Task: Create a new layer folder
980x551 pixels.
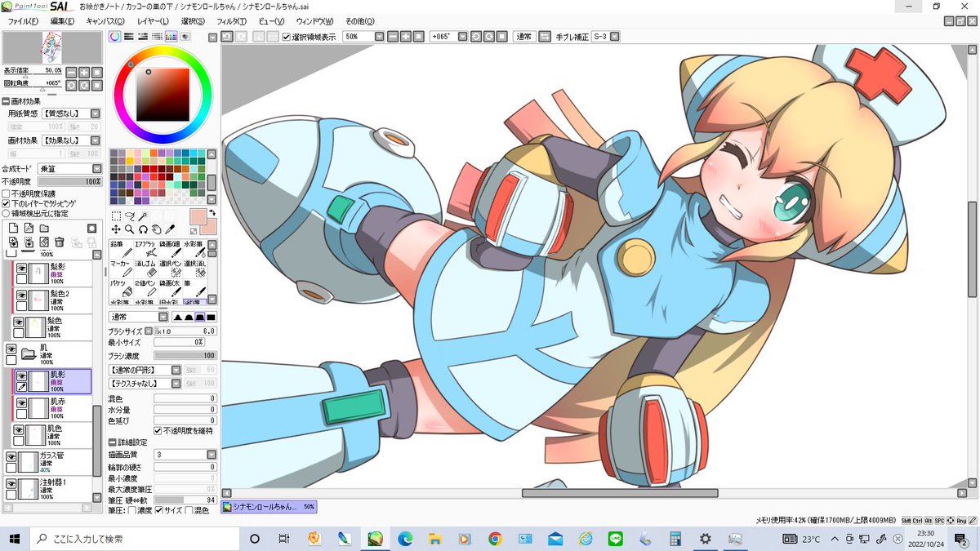Action: tap(44, 228)
